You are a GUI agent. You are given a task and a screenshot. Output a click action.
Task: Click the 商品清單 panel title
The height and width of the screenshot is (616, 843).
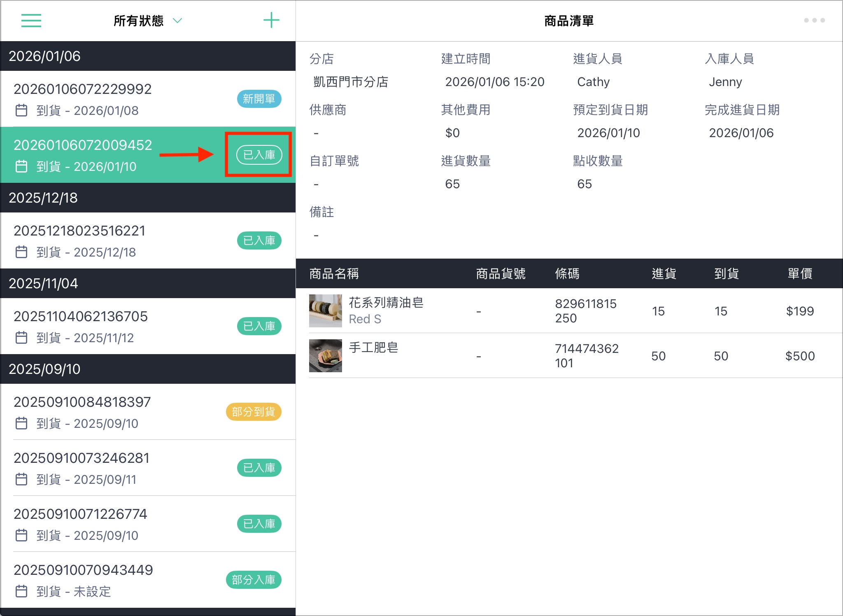pos(569,21)
